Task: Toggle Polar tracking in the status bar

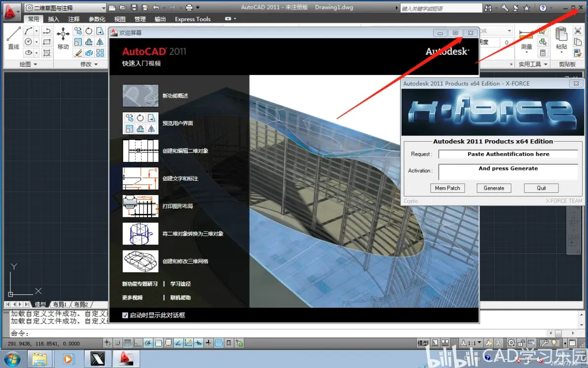Action: pos(148,343)
